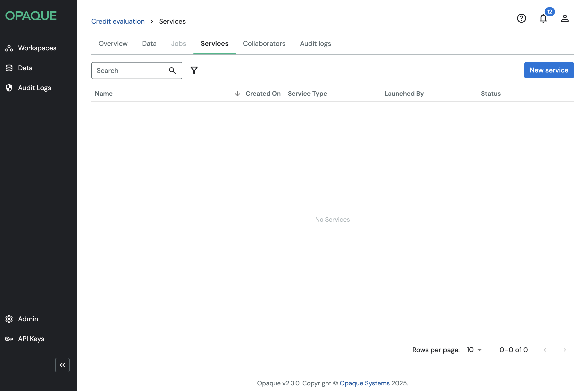
Task: Sort by the Name column
Action: (104, 93)
